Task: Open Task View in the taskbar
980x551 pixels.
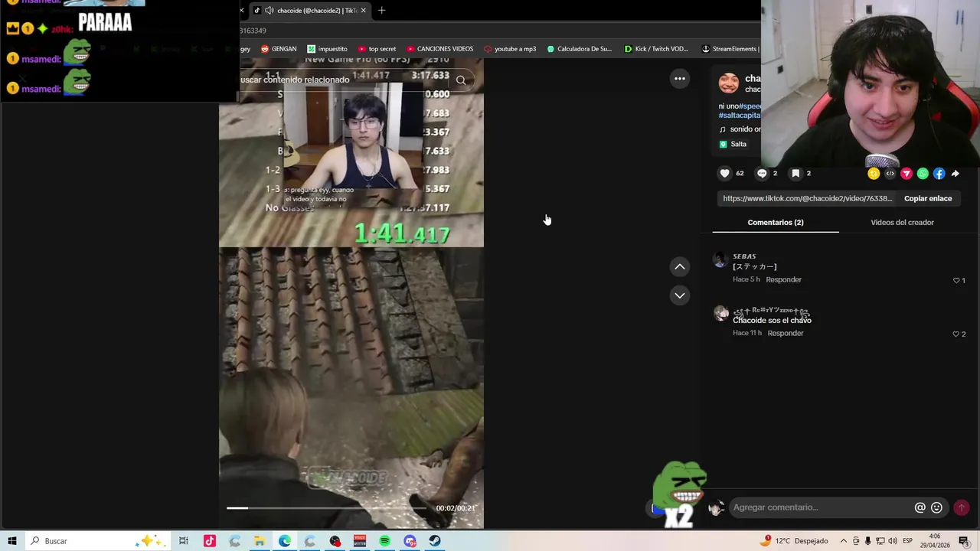Action: tap(184, 541)
